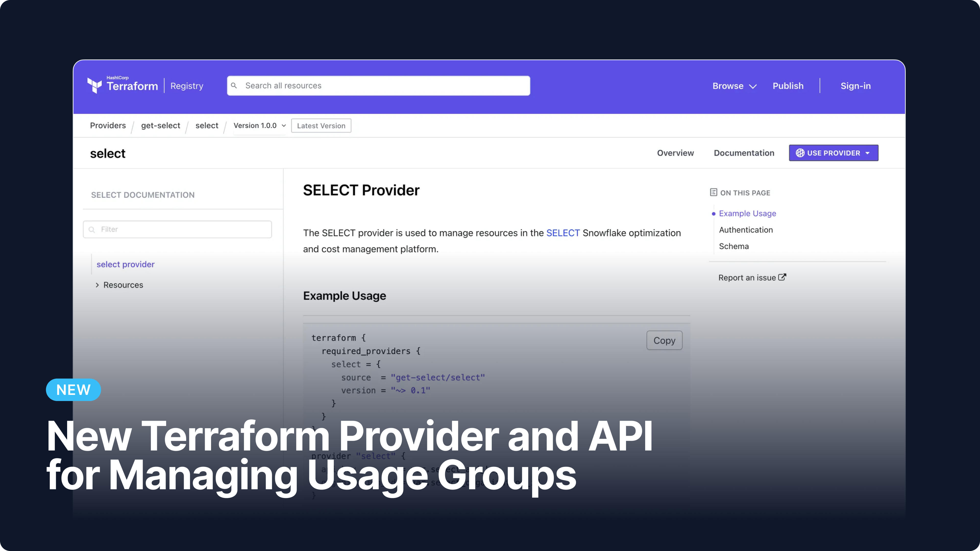Expand the Resources tree chevron
Screen dimensions: 980x551
(97, 285)
